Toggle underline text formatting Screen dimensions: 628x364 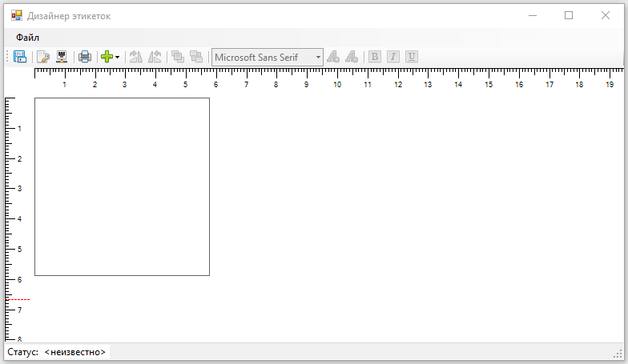pos(411,57)
